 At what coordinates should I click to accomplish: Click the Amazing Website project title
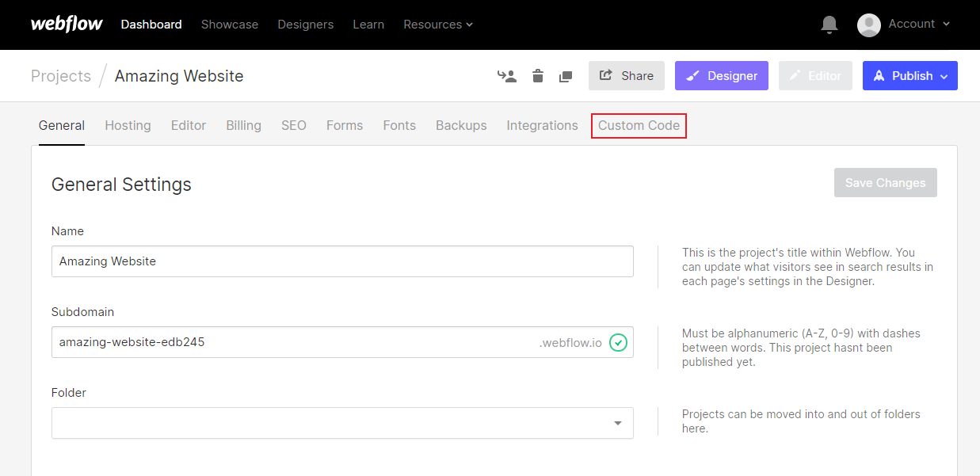pos(179,76)
